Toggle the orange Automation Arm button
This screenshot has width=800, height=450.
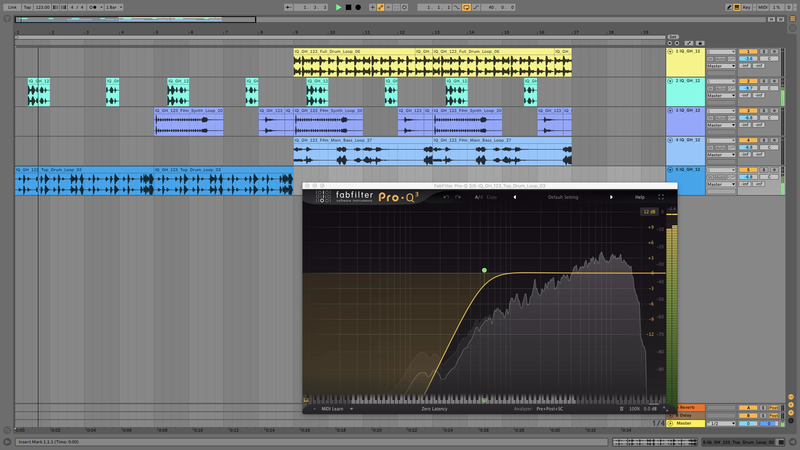[381, 7]
